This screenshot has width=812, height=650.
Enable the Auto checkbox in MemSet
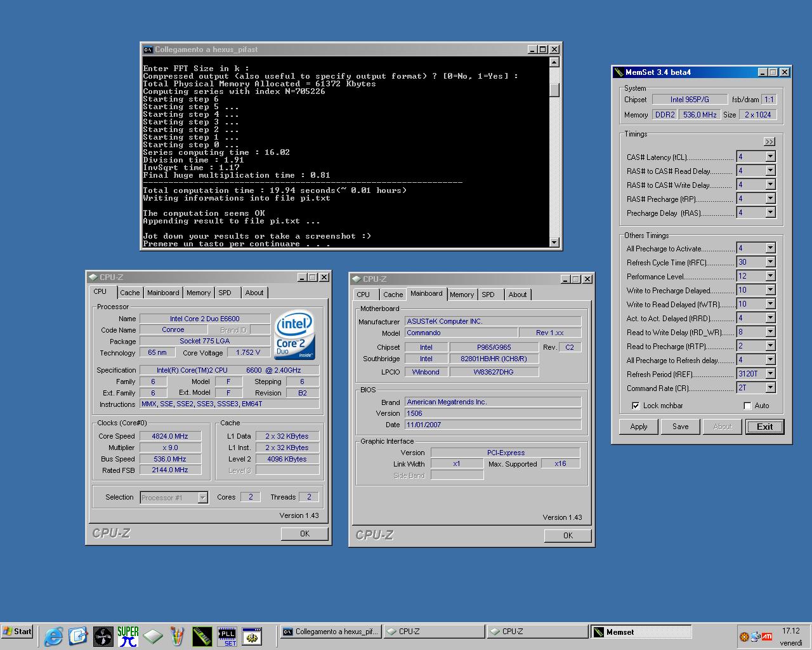tap(747, 406)
